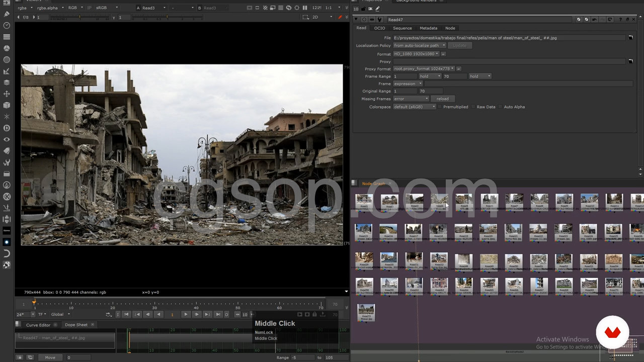Image resolution: width=644 pixels, height=362 pixels.
Task: Enable the Premultiplied checkbox
Action: 440,107
